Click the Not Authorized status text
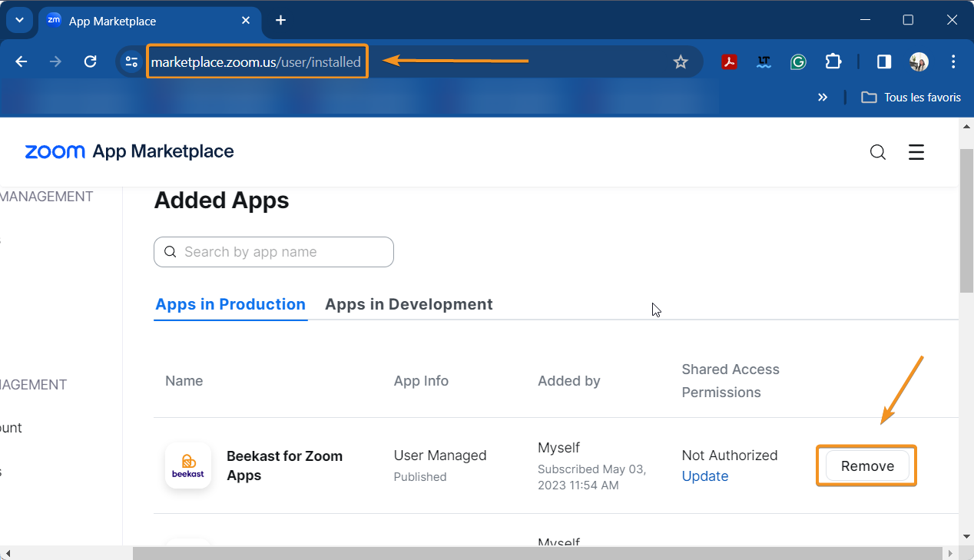974x560 pixels. 730,456
